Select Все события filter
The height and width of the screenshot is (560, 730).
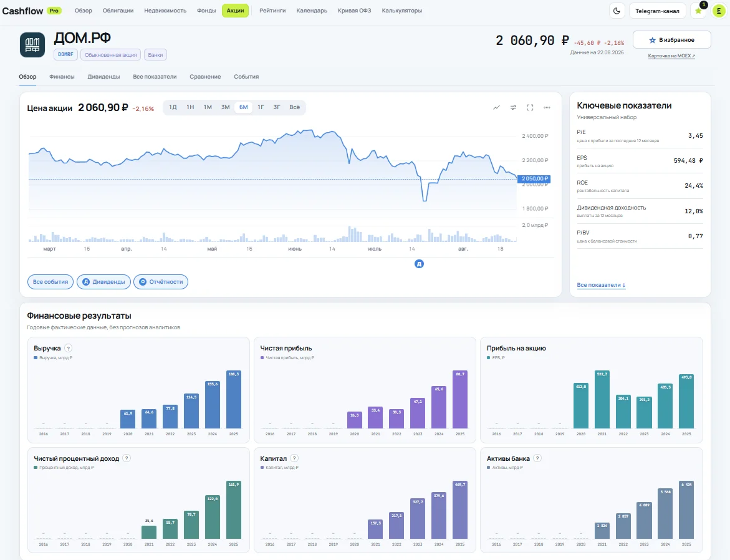[50, 282]
